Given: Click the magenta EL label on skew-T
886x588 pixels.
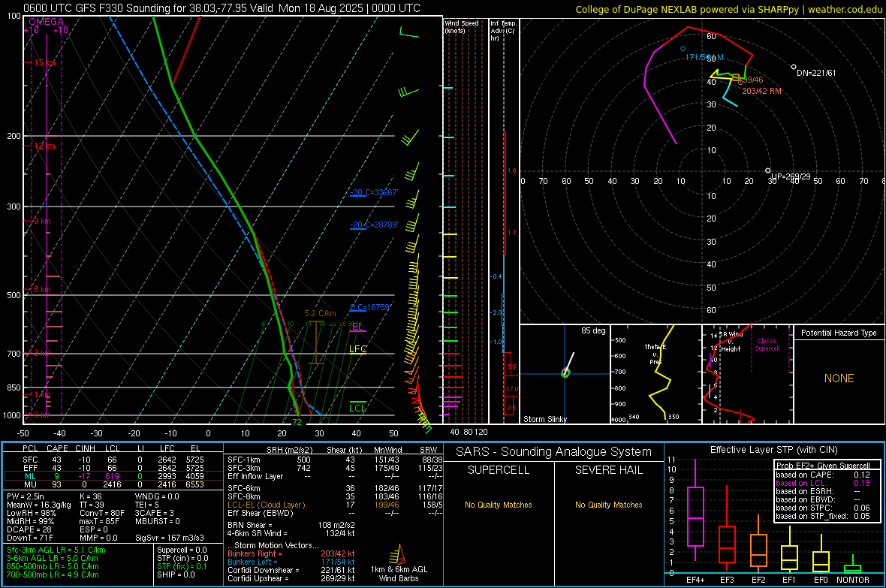Looking at the screenshot, I should (x=357, y=326).
